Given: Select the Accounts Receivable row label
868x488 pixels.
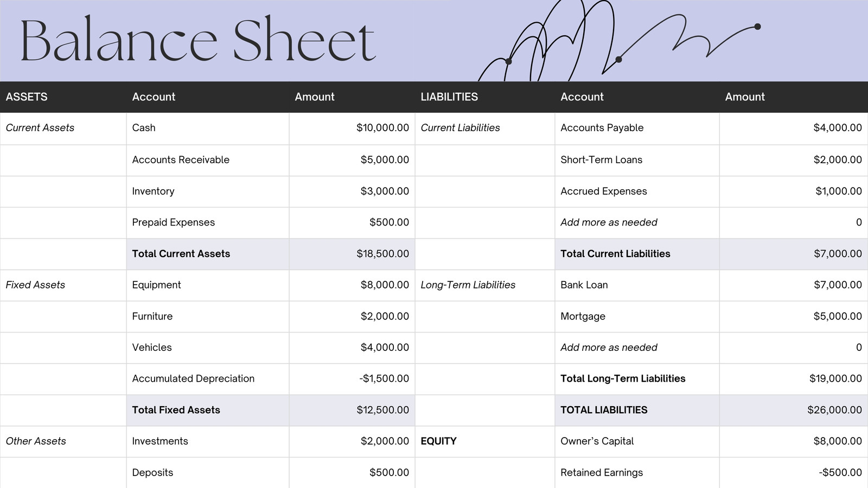Looking at the screenshot, I should pos(181,159).
